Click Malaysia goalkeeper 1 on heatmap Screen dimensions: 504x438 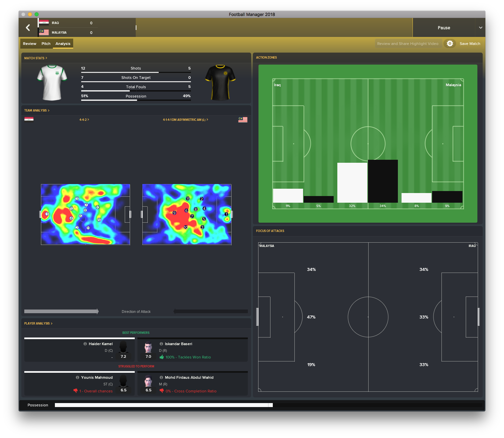point(227,214)
